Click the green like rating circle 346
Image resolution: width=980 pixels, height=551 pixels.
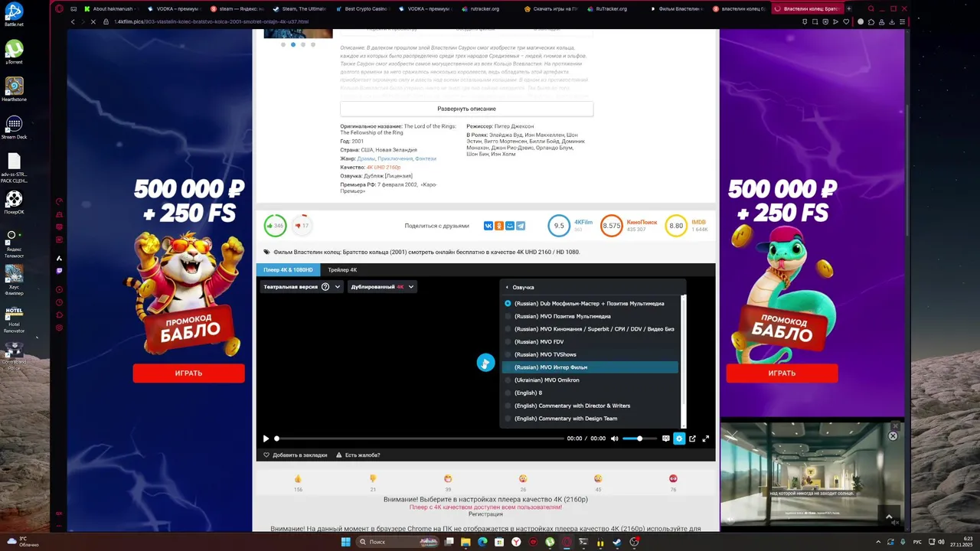(275, 226)
